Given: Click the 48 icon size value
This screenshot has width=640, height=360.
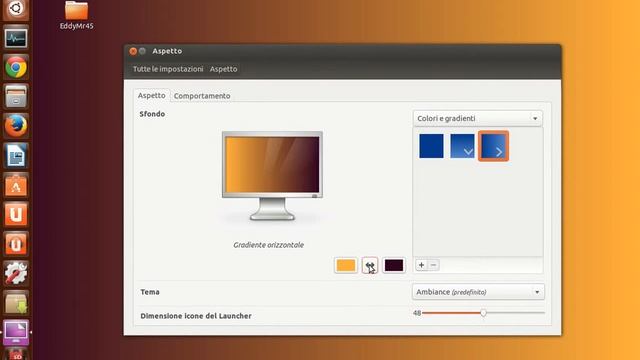Looking at the screenshot, I should (417, 313).
